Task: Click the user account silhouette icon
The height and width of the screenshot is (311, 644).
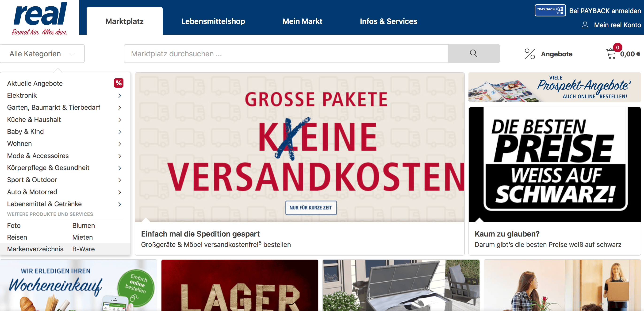Action: [585, 25]
